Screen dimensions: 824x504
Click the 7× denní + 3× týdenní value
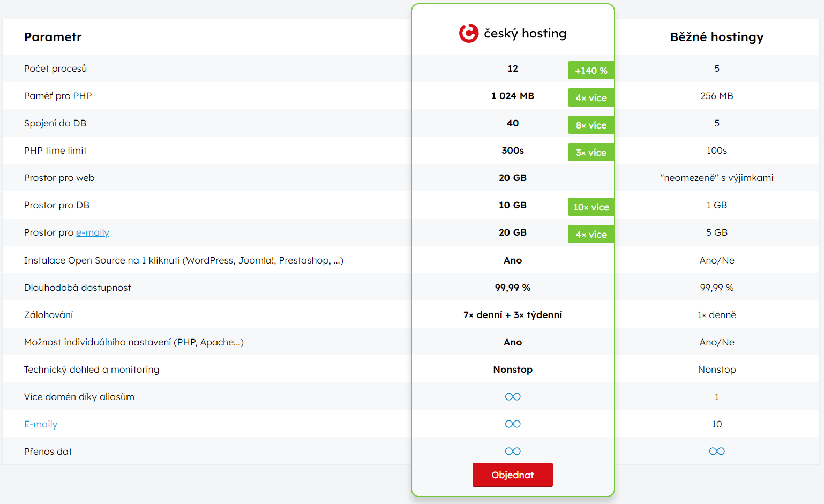tap(513, 315)
